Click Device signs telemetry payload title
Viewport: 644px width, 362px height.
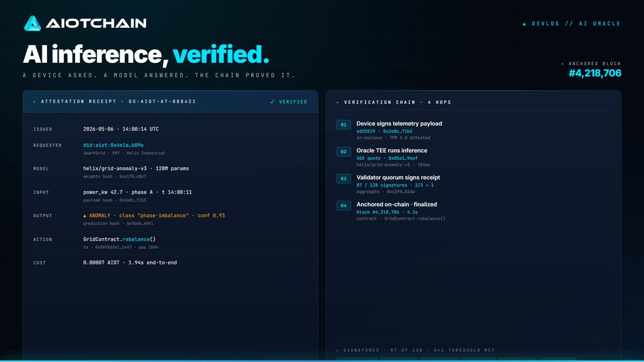(x=399, y=123)
